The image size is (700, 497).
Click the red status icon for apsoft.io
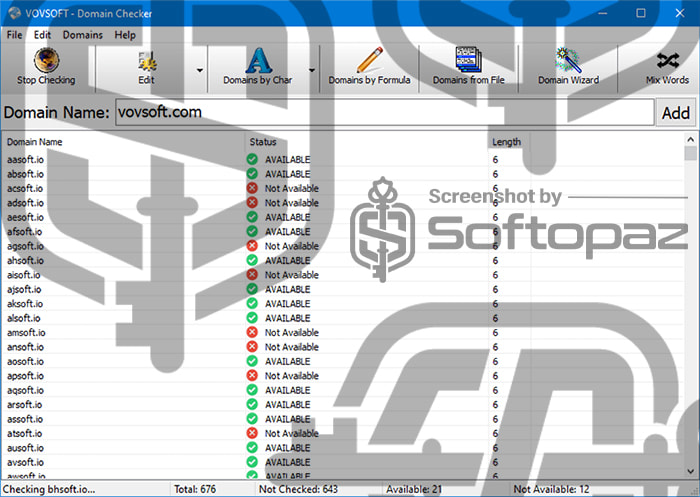coord(252,375)
